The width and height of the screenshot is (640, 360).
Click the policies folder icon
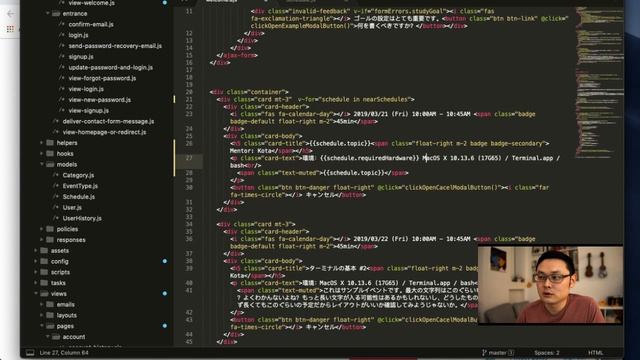click(x=50, y=229)
